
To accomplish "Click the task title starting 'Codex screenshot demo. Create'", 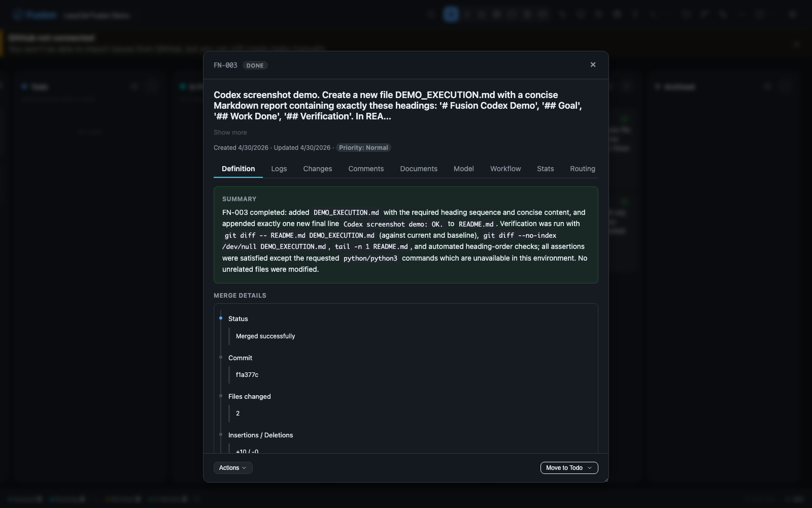I will 398,106.
